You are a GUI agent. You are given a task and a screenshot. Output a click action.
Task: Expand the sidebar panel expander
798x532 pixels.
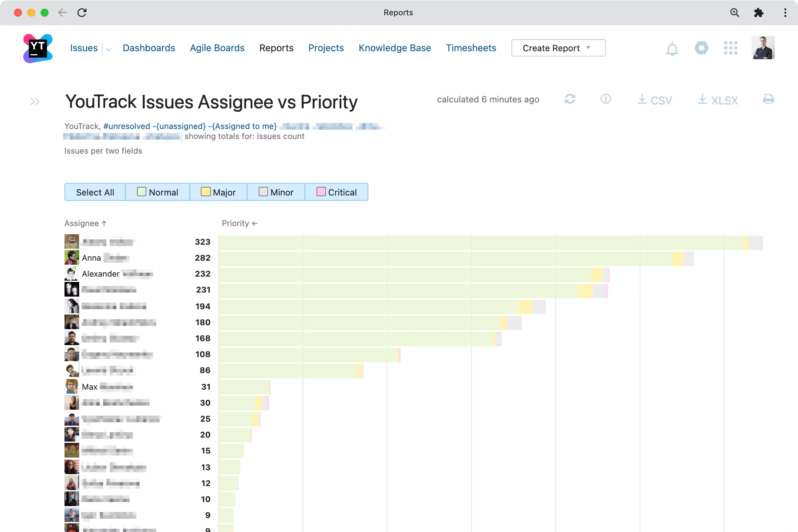(35, 101)
